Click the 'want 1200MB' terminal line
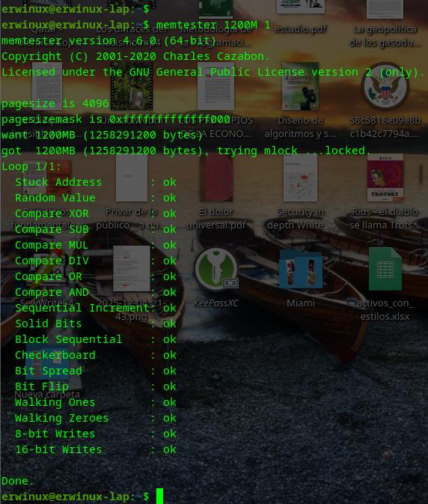Screen dimensions: 428x504 point(102,135)
